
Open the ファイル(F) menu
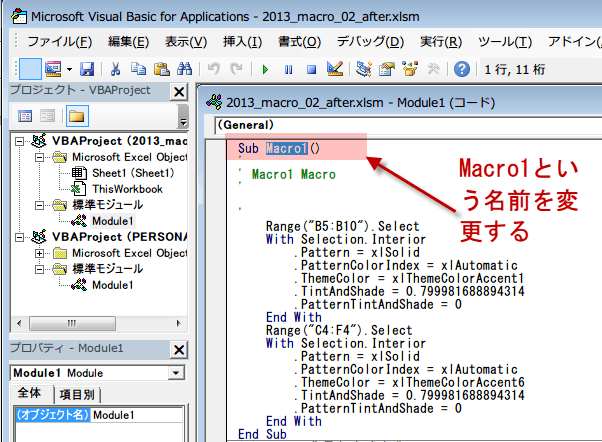click(x=60, y=41)
